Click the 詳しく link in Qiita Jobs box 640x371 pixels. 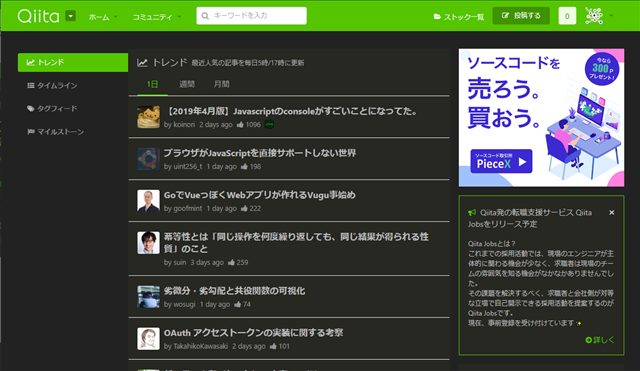click(x=600, y=340)
